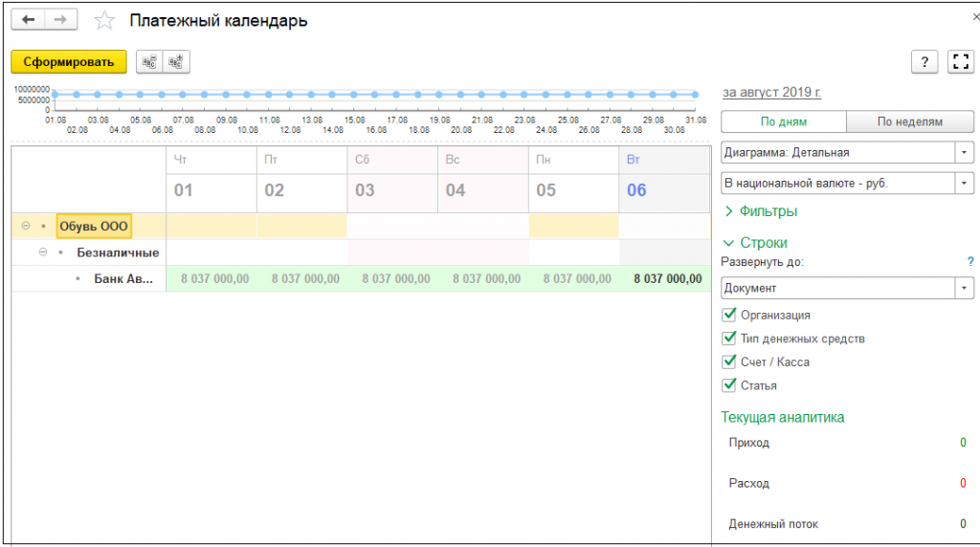Click the collapse all groups icon
The height and width of the screenshot is (547, 980).
pyautogui.click(x=149, y=62)
